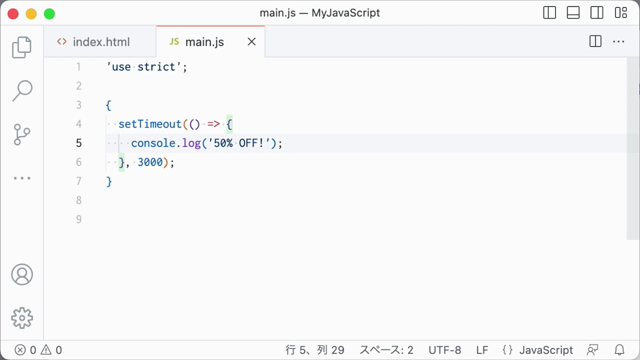Open the Source Control view
This screenshot has height=360, width=640.
[22, 135]
